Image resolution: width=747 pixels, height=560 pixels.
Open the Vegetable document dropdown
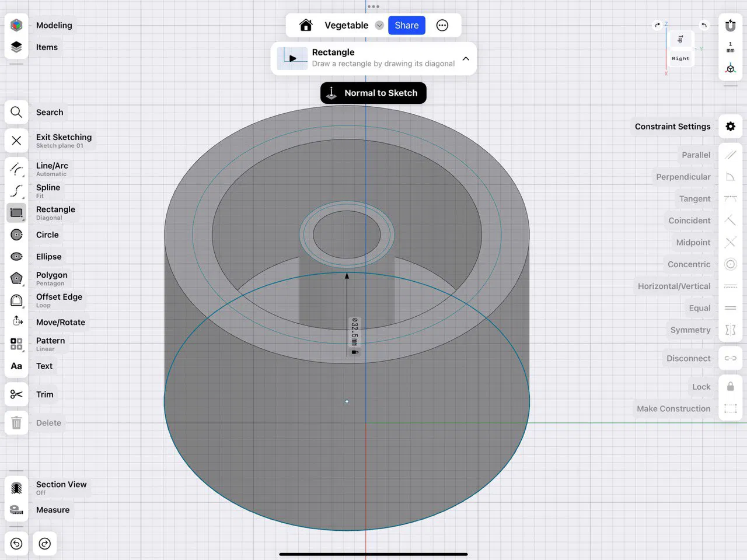coord(379,25)
